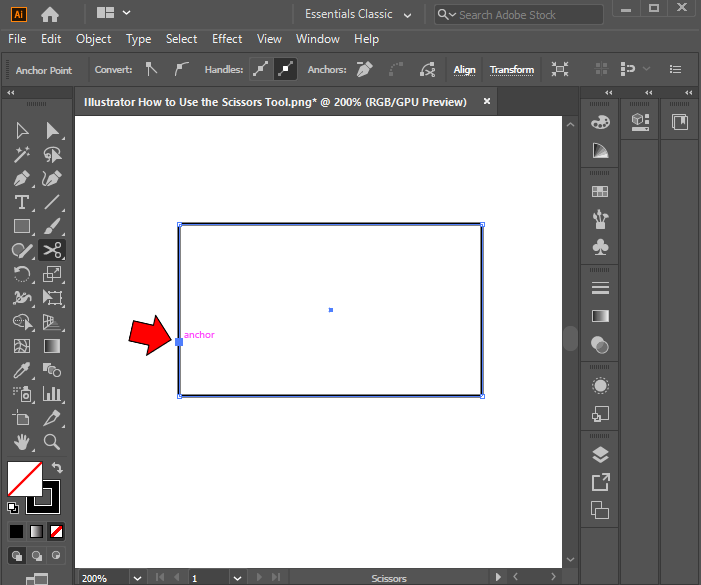
Task: Open the Window menu
Action: (317, 39)
